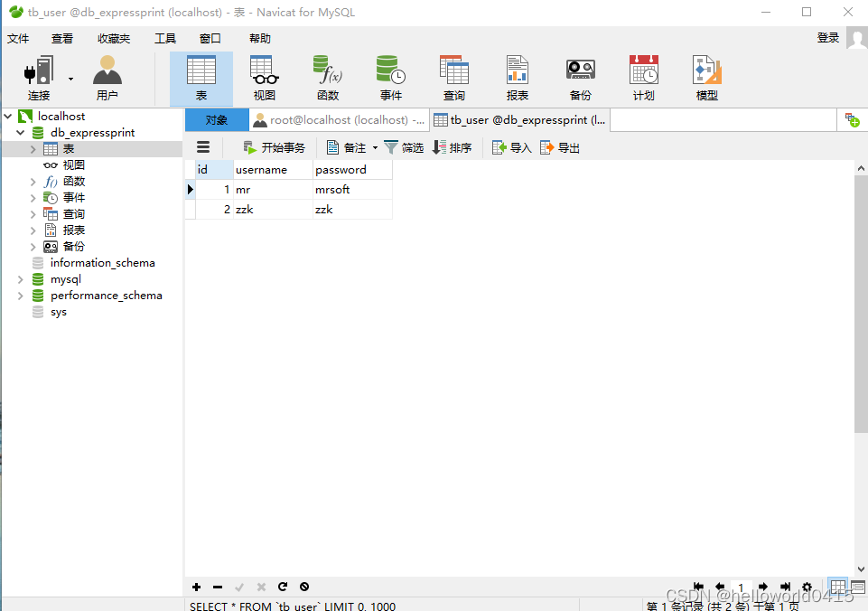868x611 pixels.
Task: Open the 连接 dropdown arrow
Action: click(x=70, y=79)
